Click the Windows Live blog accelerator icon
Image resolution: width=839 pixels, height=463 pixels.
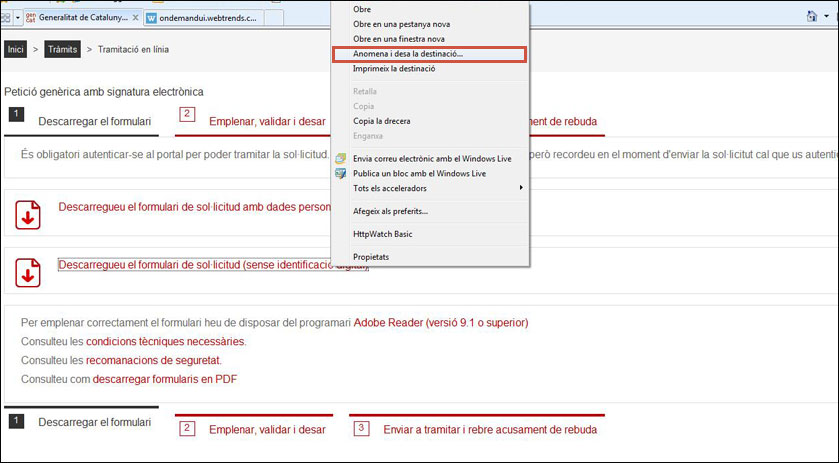point(341,173)
